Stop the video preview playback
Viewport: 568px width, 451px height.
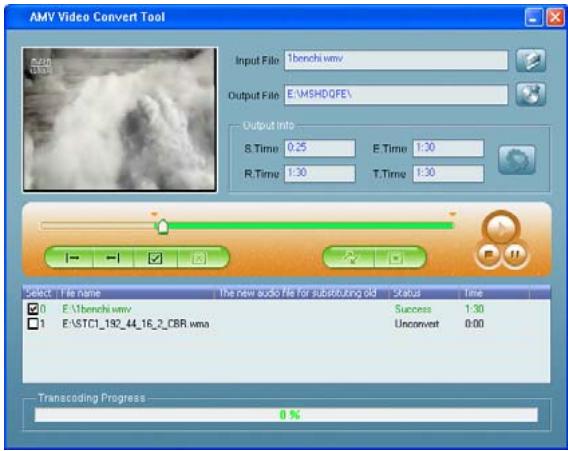pos(488,255)
